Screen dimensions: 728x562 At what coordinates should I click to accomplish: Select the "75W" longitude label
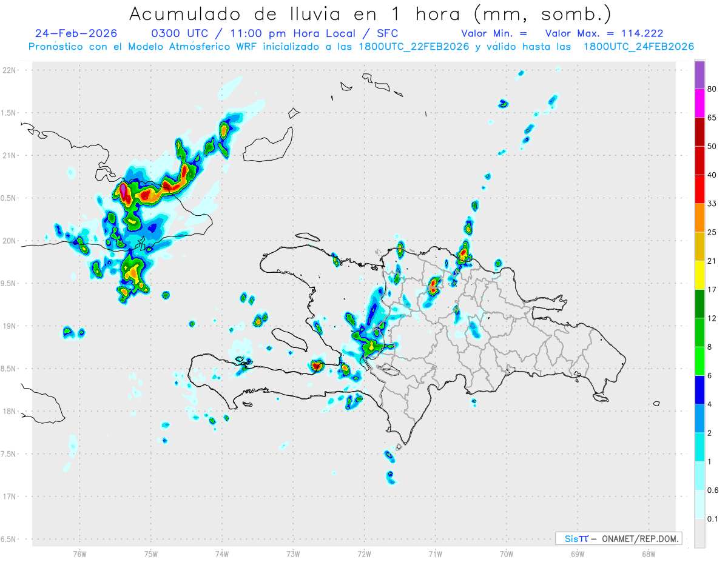(151, 554)
